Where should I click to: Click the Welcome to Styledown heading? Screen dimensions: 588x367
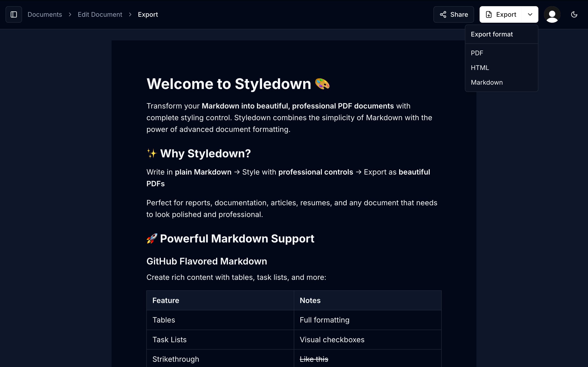pos(228,84)
